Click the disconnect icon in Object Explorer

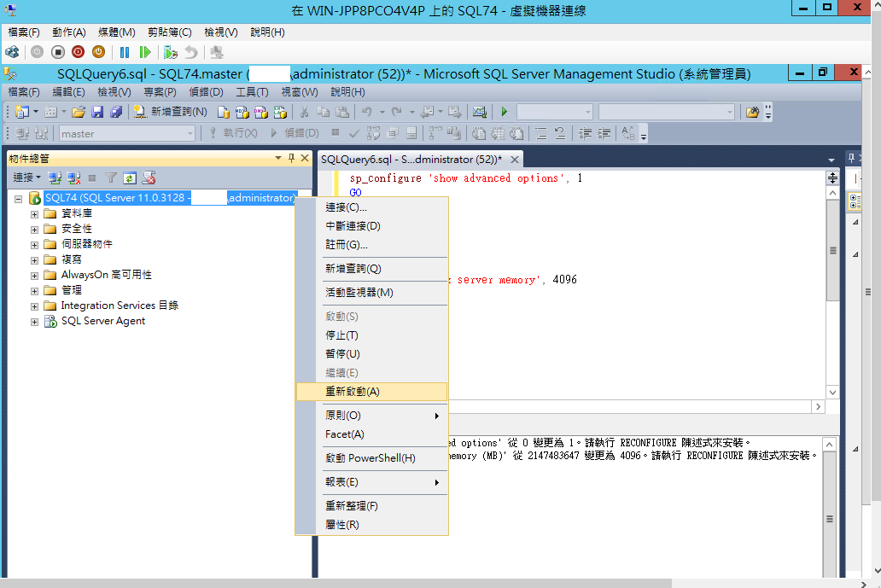(x=73, y=178)
